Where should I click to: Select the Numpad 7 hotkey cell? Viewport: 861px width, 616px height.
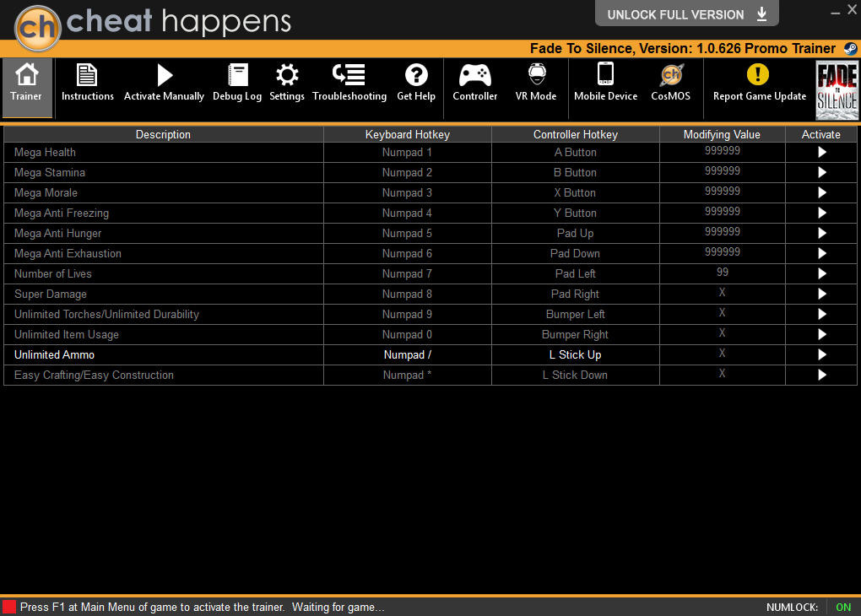pos(408,274)
